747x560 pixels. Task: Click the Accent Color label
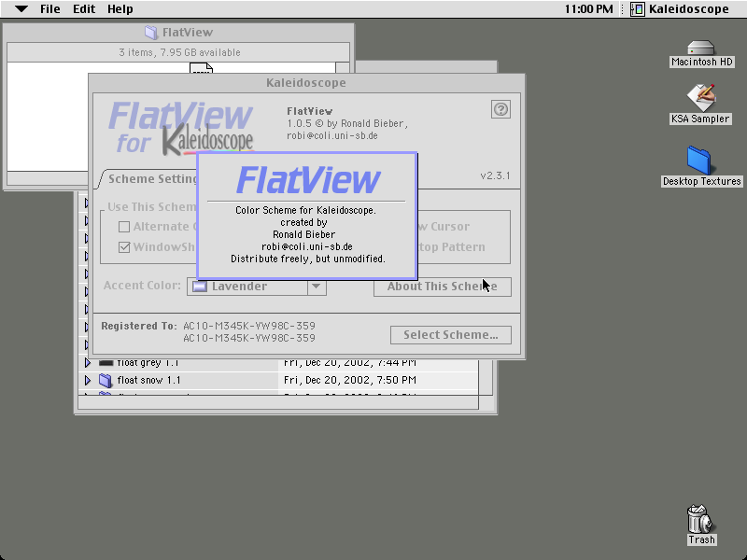click(x=142, y=286)
